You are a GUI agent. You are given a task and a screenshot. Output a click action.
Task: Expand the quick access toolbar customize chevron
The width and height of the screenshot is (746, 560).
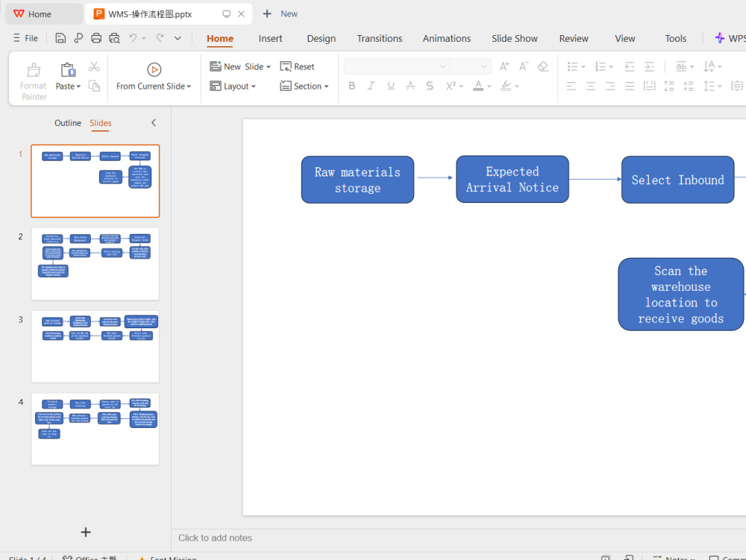(178, 38)
